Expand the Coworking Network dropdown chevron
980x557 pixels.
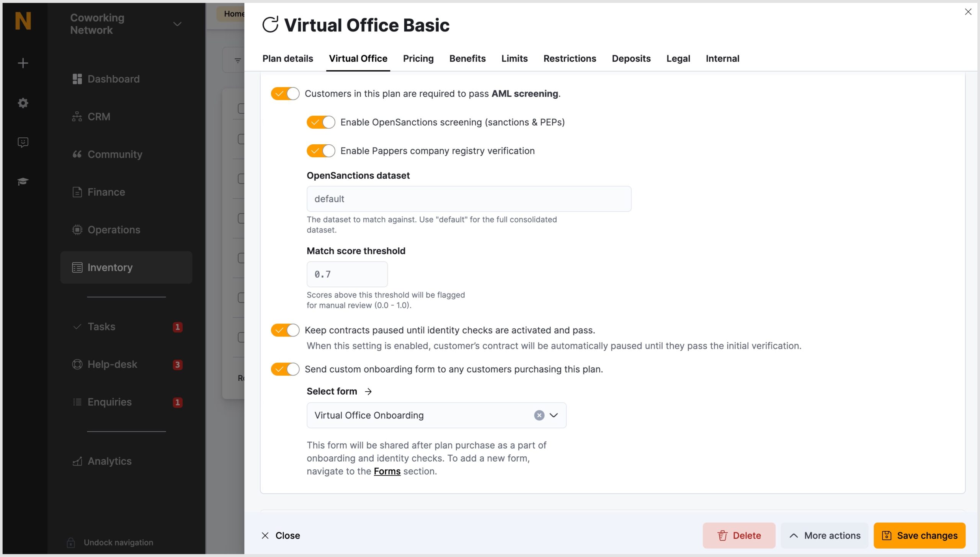click(177, 24)
